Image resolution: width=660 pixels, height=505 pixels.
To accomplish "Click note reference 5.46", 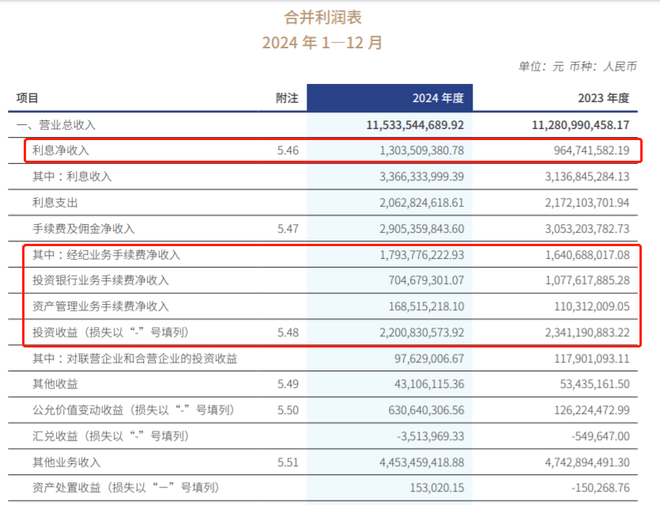I will point(288,150).
